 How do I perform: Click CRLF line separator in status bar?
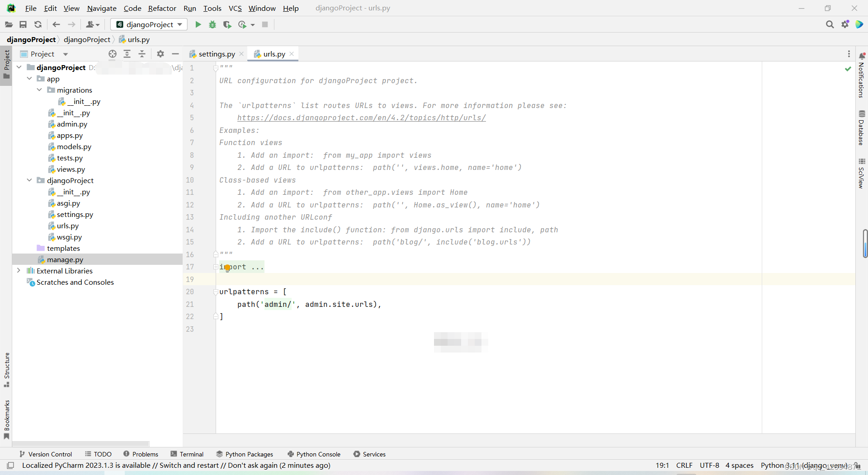point(684,465)
